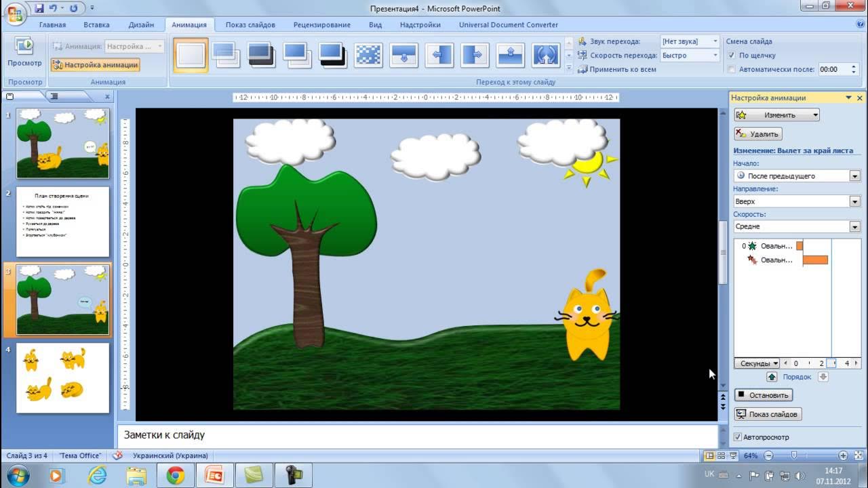Move animation down in order (Порядок)
This screenshot has width=868, height=488.
(x=823, y=377)
